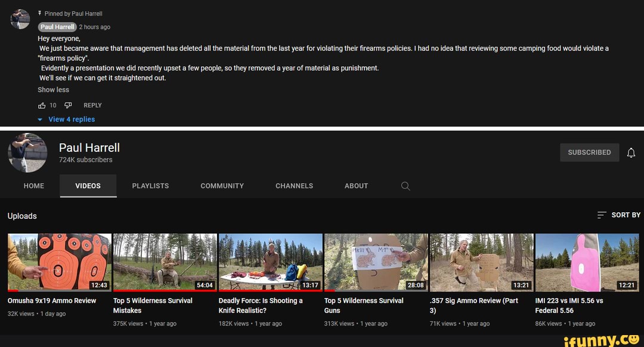644x347 pixels.
Task: Switch to the Community tab
Action: pos(222,186)
